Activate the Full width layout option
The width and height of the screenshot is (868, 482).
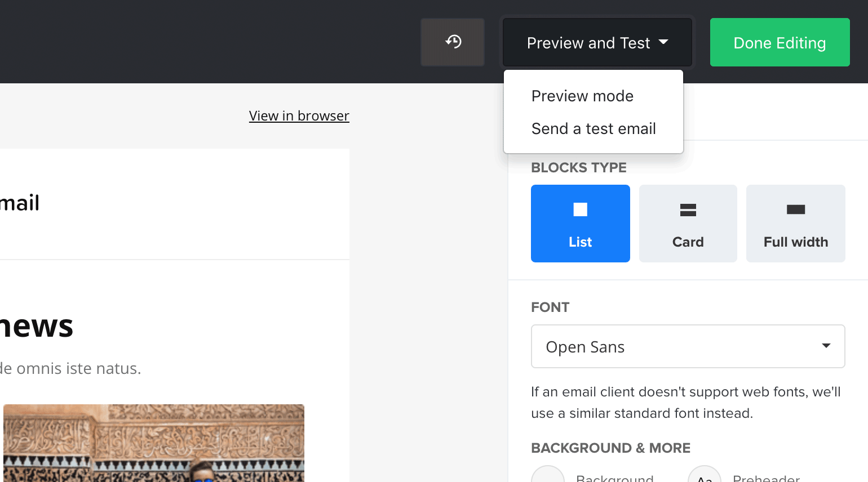point(795,223)
